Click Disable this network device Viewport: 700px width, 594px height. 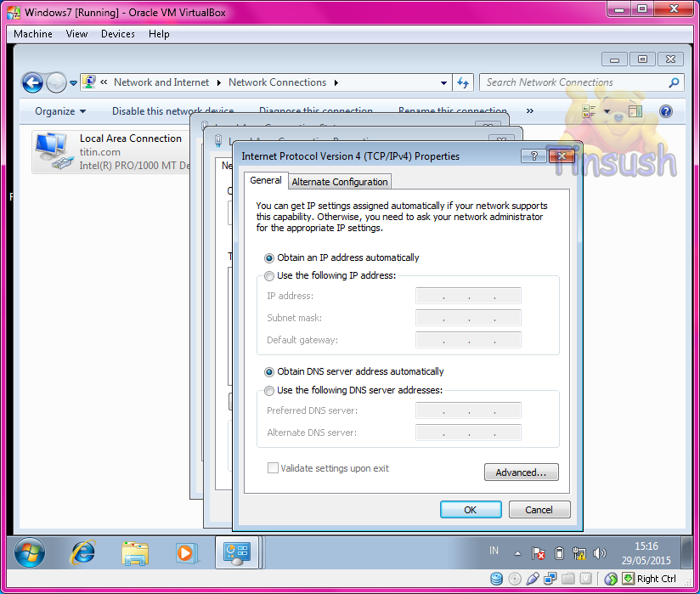coord(172,111)
